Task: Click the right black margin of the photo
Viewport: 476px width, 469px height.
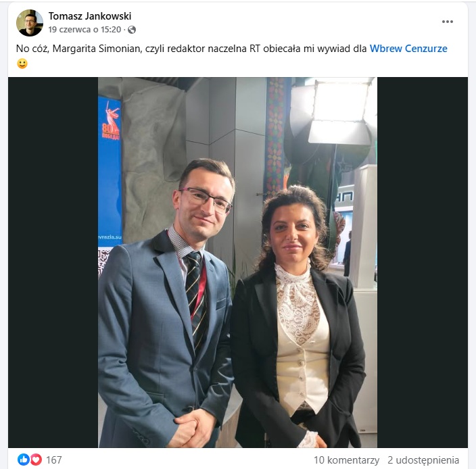Action: [x=423, y=262]
